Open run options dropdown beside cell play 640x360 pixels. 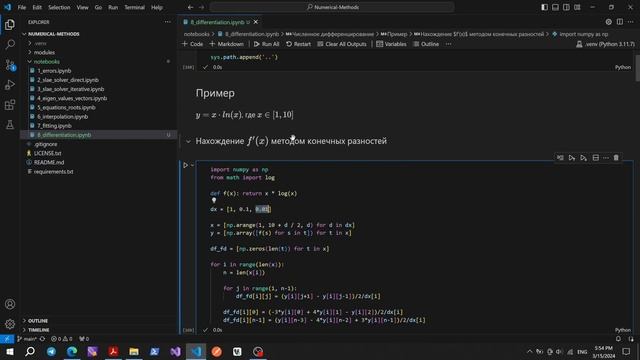coord(192,165)
